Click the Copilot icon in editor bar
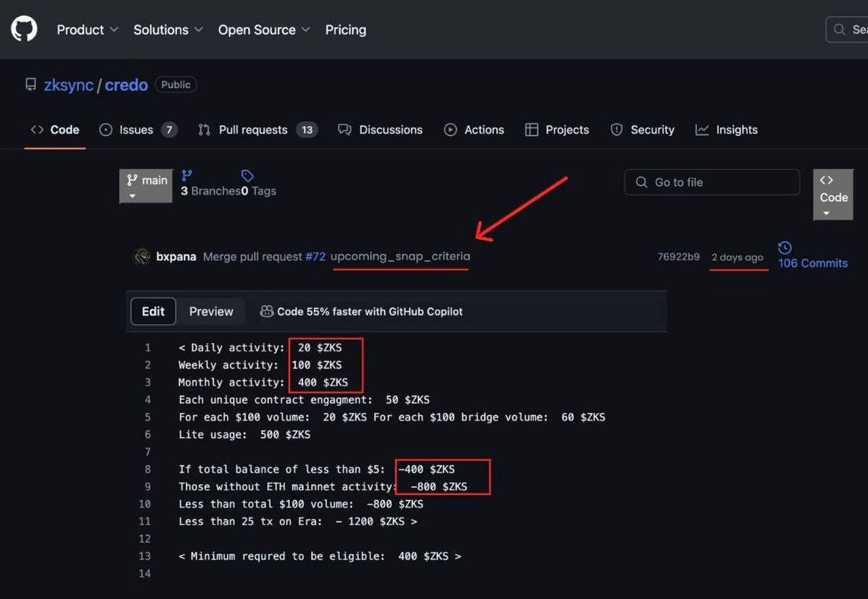 coord(266,312)
